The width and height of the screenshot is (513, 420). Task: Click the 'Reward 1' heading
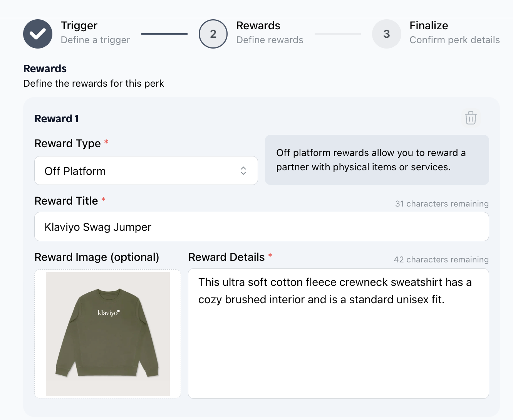(57, 119)
